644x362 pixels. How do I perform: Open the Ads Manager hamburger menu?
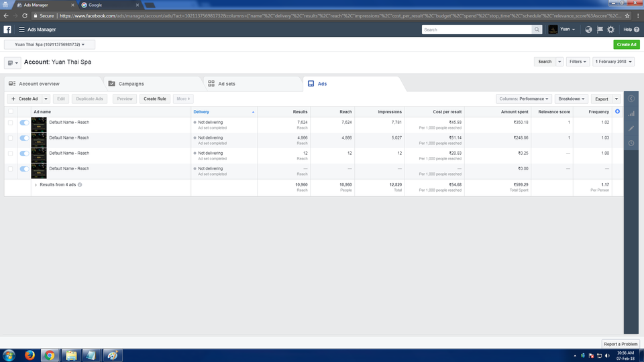(21, 29)
